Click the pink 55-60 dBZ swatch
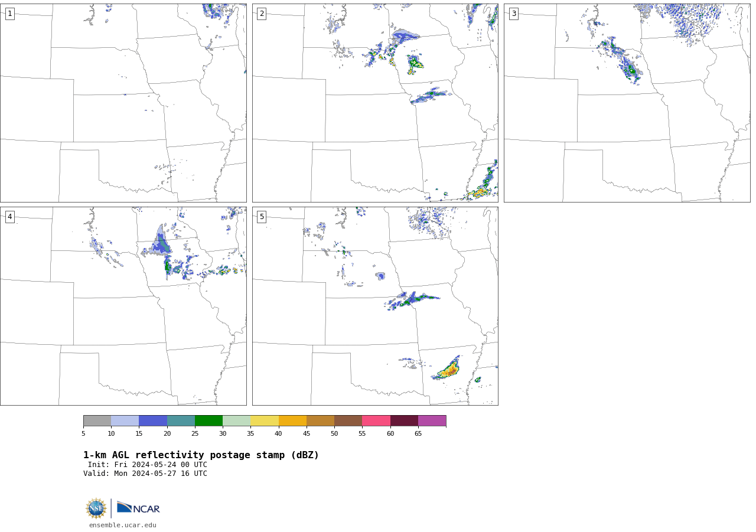 click(376, 420)
